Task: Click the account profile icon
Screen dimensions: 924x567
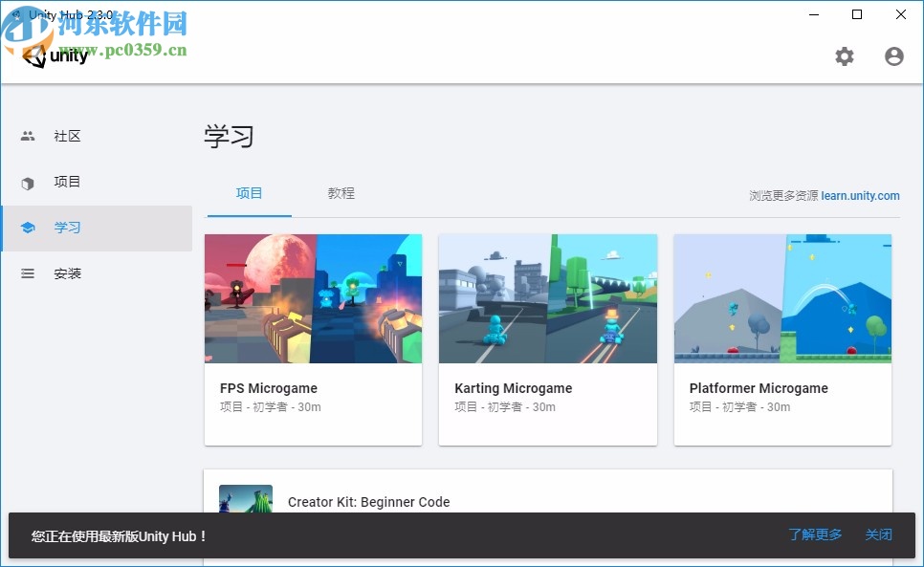Action: point(893,56)
